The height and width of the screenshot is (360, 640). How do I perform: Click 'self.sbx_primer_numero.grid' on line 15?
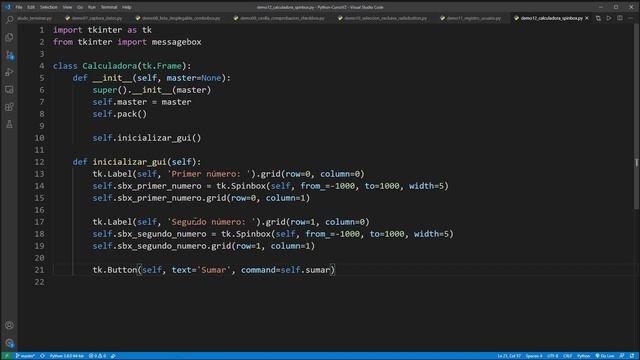160,198
